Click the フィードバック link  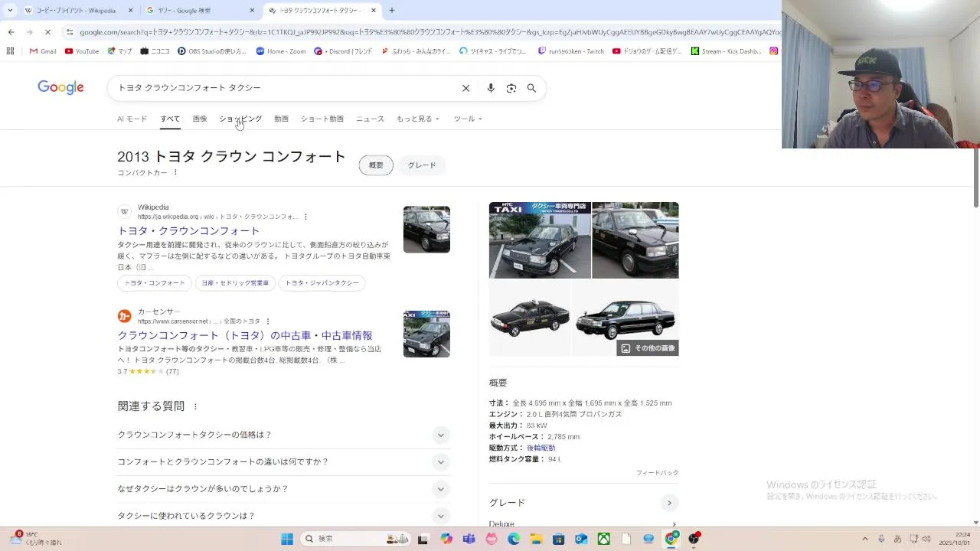657,473
